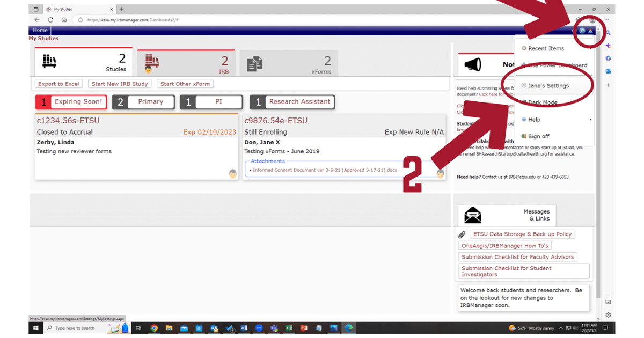Click the search magnifier icon in navy header

[x=582, y=30]
